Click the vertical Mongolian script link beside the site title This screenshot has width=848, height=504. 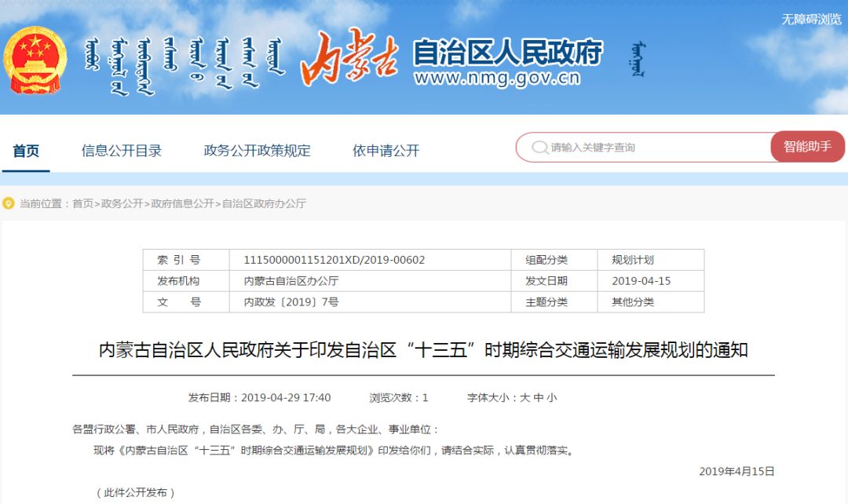click(639, 60)
